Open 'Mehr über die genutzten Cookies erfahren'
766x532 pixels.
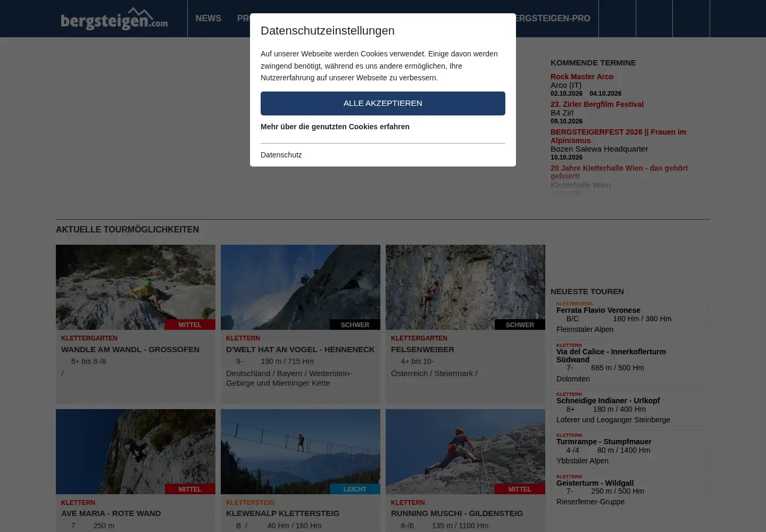(335, 127)
